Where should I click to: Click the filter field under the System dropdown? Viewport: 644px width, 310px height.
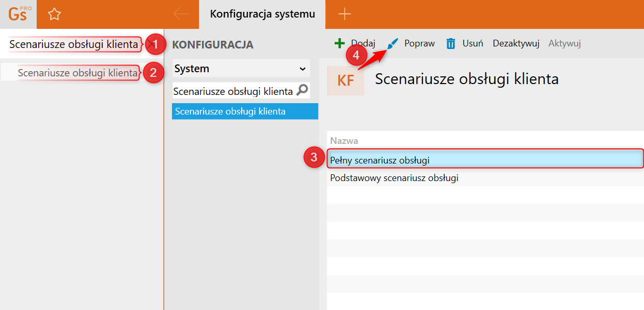233,91
